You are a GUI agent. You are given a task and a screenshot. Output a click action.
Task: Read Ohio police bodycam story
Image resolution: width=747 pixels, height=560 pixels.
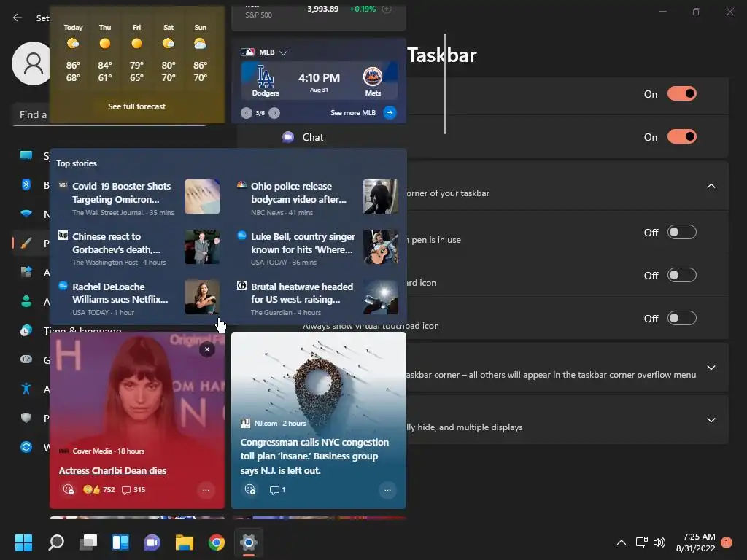(298, 192)
